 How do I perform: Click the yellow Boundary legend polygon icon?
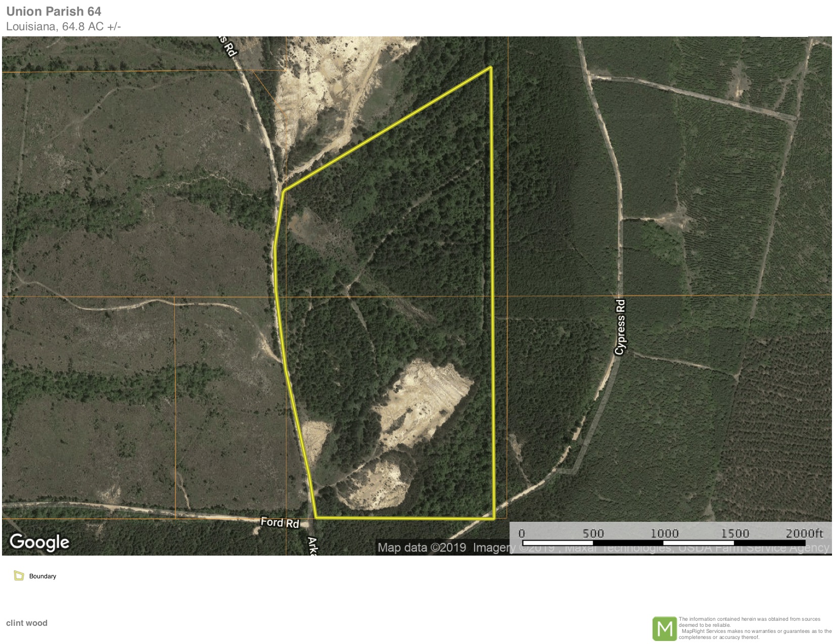click(x=19, y=576)
